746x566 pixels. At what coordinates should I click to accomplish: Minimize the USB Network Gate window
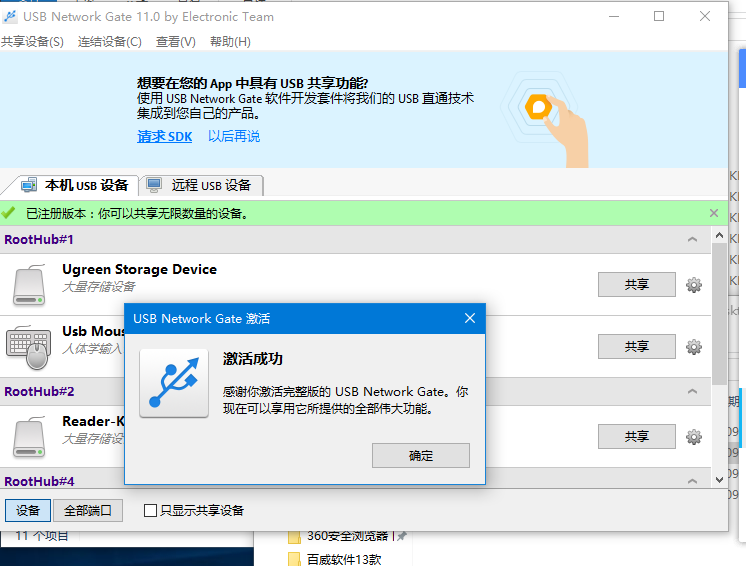click(614, 16)
